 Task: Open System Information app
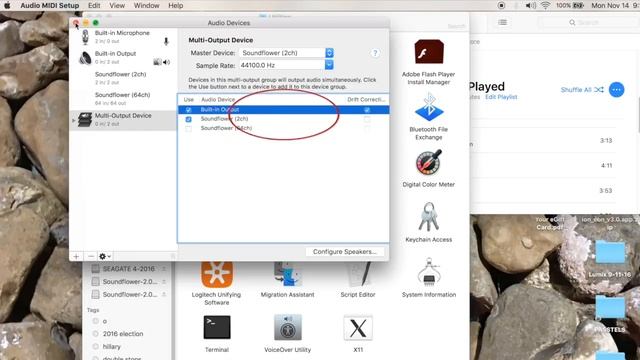point(429,278)
